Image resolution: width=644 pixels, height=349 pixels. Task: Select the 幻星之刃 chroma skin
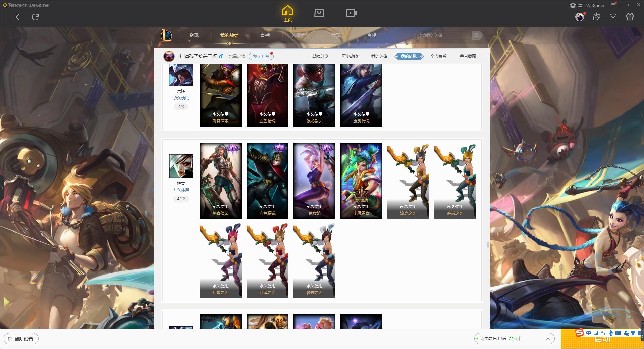coord(220,260)
